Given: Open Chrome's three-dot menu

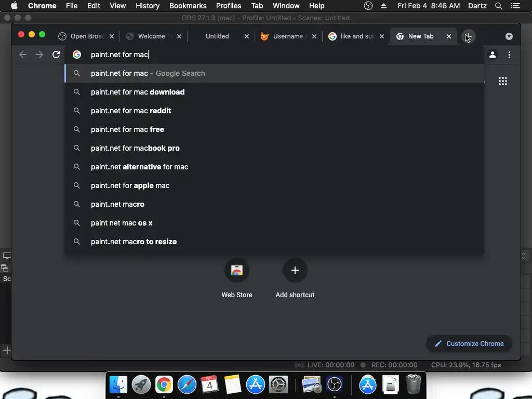Looking at the screenshot, I should (509, 55).
